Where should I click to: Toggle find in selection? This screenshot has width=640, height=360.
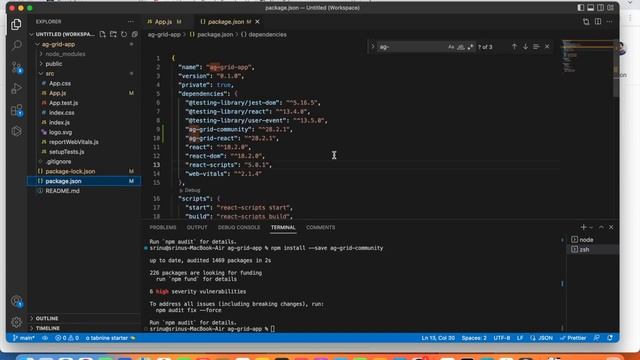[x=536, y=47]
